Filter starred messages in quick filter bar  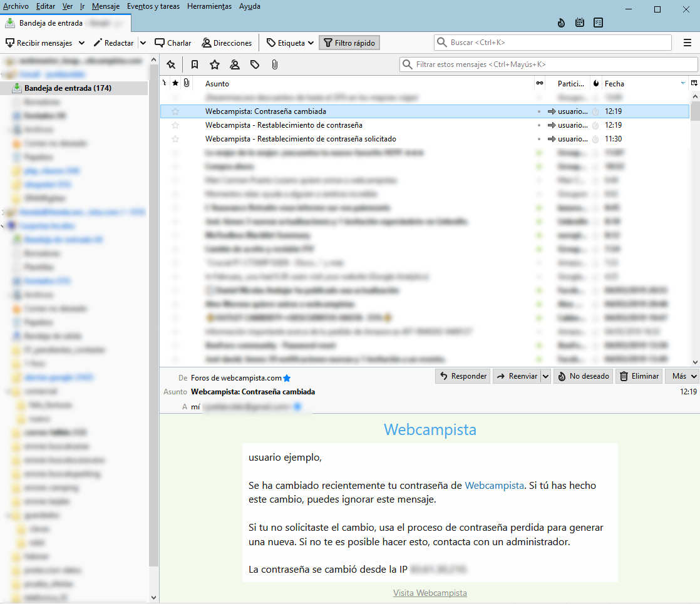(x=215, y=64)
